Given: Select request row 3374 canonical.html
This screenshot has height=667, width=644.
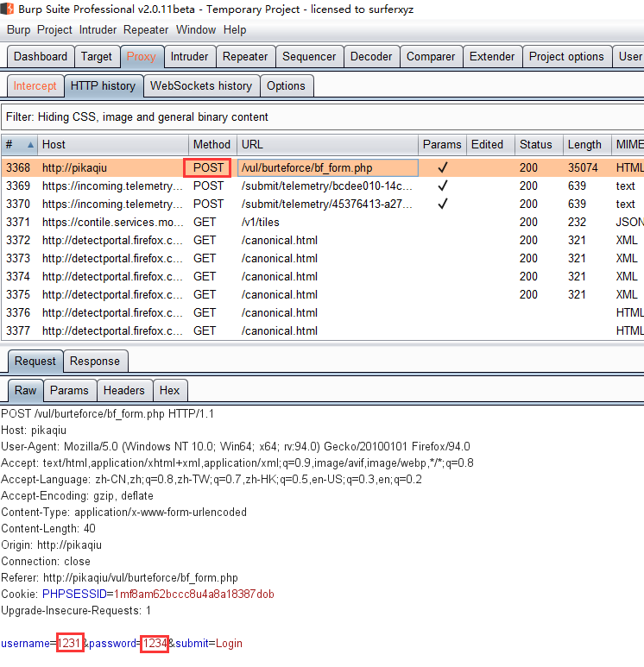Looking at the screenshot, I should [322, 276].
